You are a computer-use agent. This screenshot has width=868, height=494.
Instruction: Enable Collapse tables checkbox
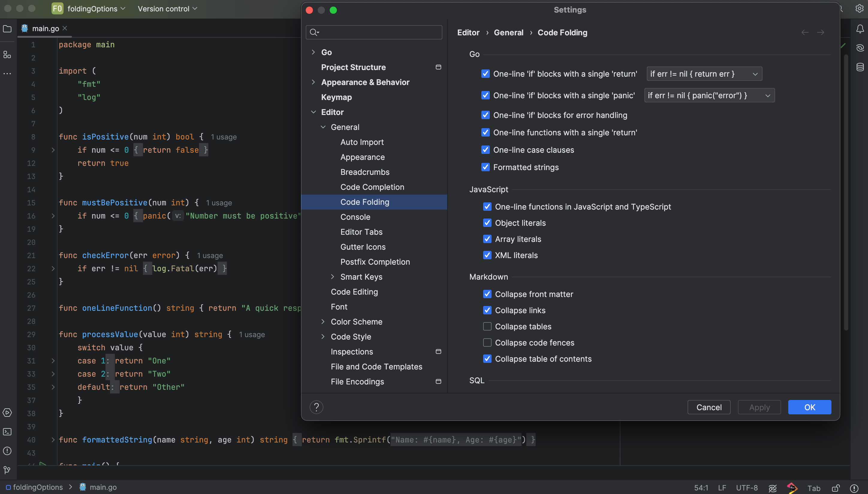(x=487, y=326)
